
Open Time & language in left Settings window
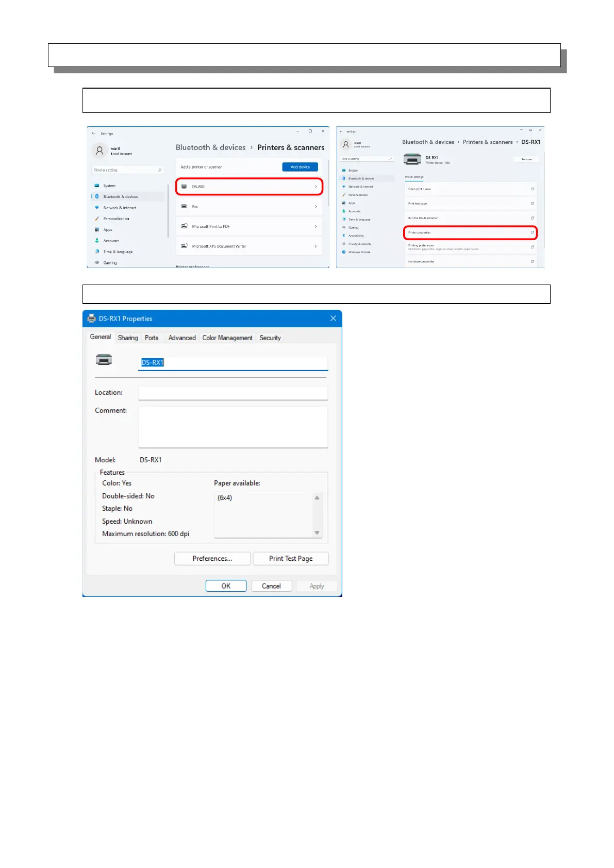click(118, 252)
